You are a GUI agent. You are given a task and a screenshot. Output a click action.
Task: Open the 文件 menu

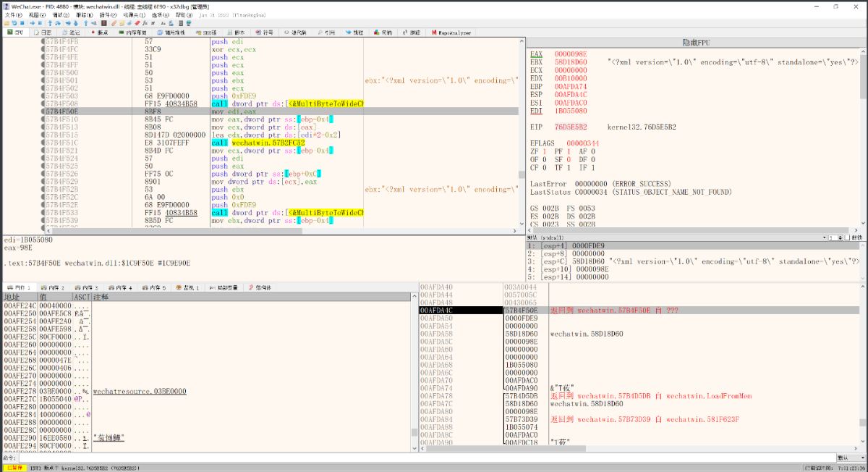click(x=14, y=14)
